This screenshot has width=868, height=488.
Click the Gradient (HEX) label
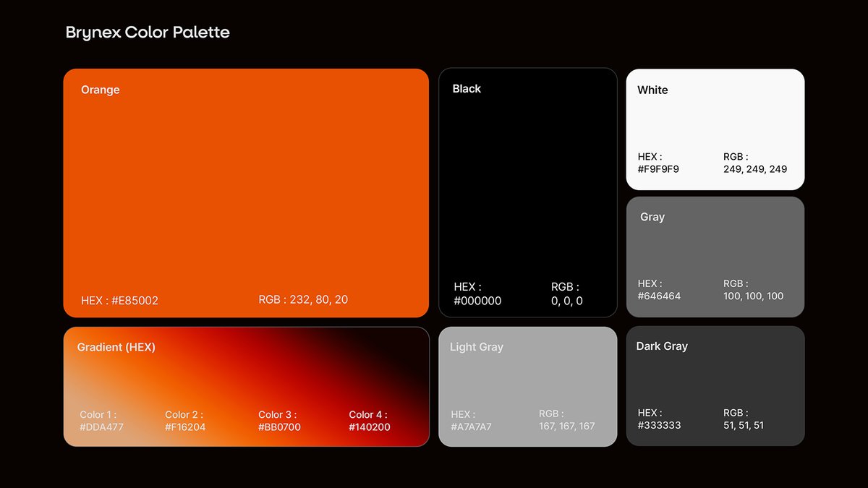(x=116, y=347)
